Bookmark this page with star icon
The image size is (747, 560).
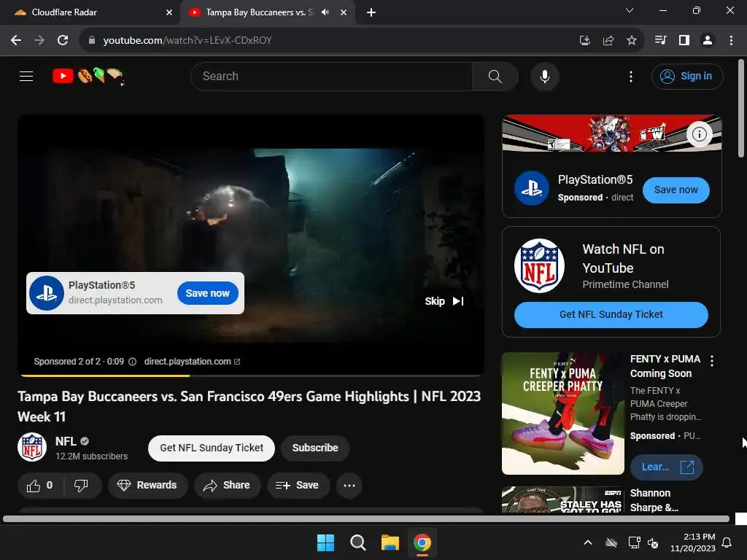tap(632, 41)
